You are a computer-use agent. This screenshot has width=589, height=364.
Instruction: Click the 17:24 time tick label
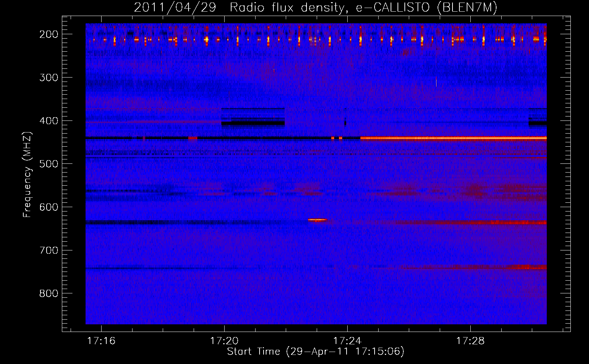347,341
